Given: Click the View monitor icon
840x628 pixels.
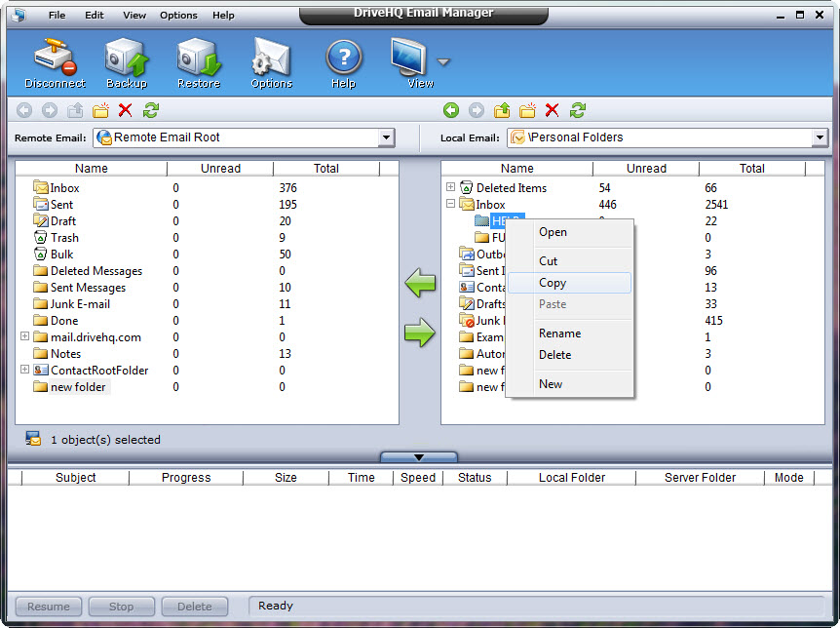Looking at the screenshot, I should (x=409, y=57).
